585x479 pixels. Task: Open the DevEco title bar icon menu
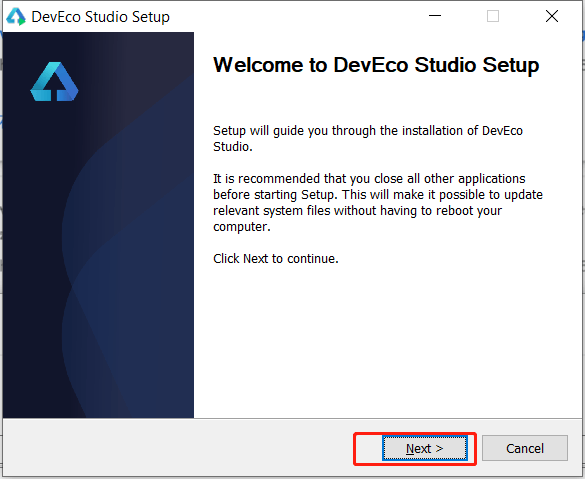point(16,17)
